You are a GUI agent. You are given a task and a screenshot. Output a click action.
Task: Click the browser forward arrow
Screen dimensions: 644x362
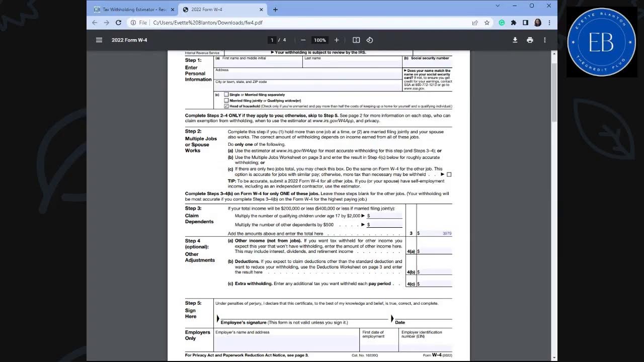click(x=106, y=23)
